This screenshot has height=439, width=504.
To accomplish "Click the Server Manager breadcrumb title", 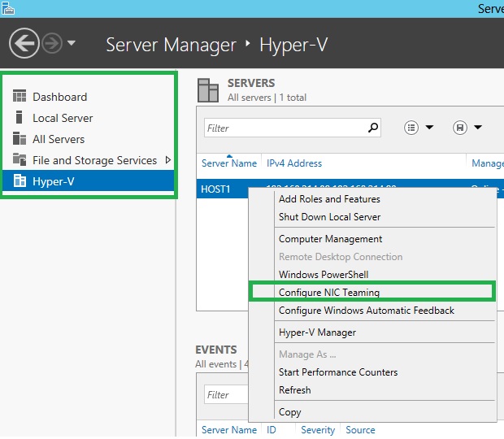I will click(171, 45).
